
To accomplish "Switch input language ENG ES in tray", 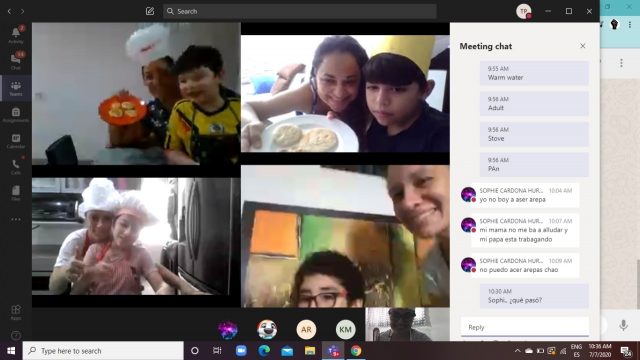I will pos(576,351).
